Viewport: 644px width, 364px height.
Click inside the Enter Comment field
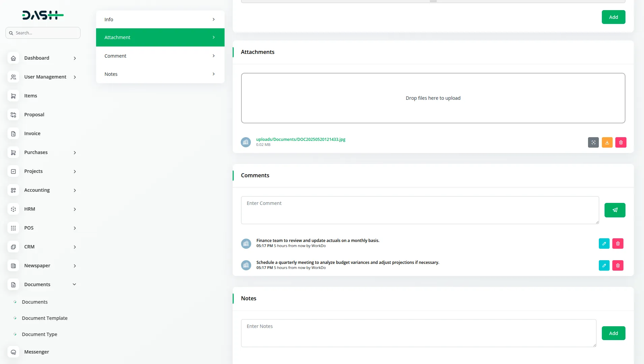pyautogui.click(x=419, y=210)
